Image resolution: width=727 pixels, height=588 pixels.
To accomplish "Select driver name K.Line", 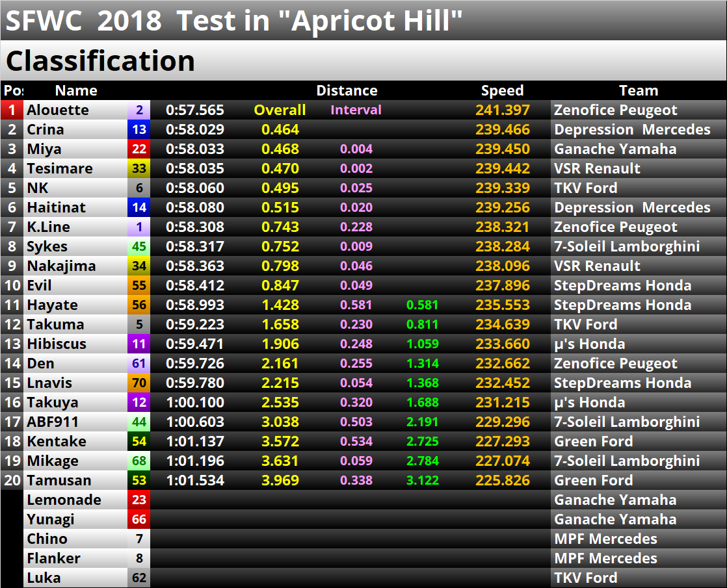I will tap(48, 227).
